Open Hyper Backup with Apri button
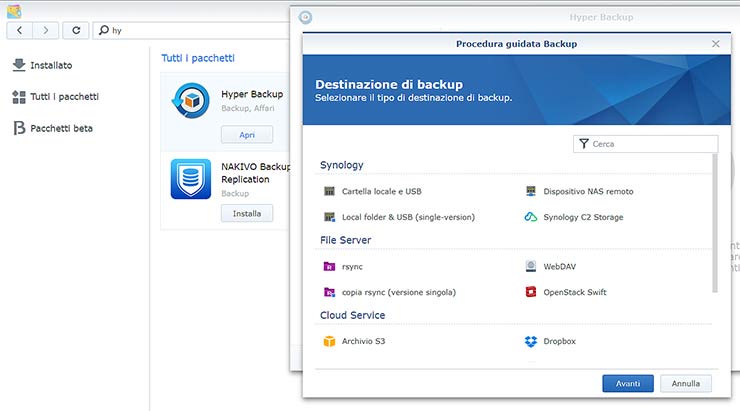This screenshot has width=740, height=411. point(246,135)
